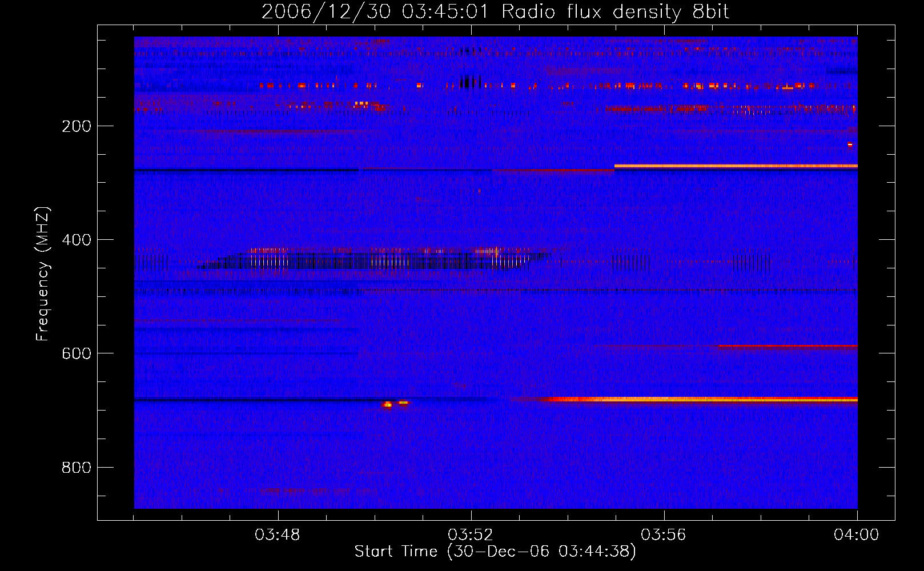Click the small white-red spot near 235 MHz at right
Viewport: 924px width, 571px height.
(x=850, y=145)
